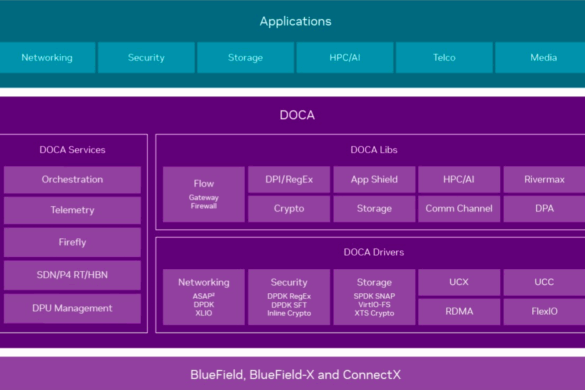Select the Rivermax library box

point(544,180)
